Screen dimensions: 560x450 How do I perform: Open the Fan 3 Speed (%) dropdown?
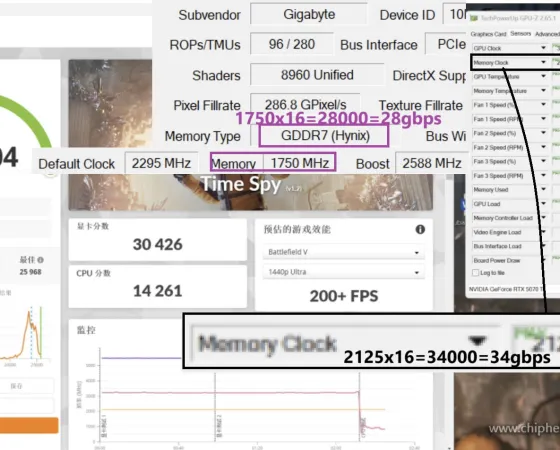pyautogui.click(x=543, y=161)
